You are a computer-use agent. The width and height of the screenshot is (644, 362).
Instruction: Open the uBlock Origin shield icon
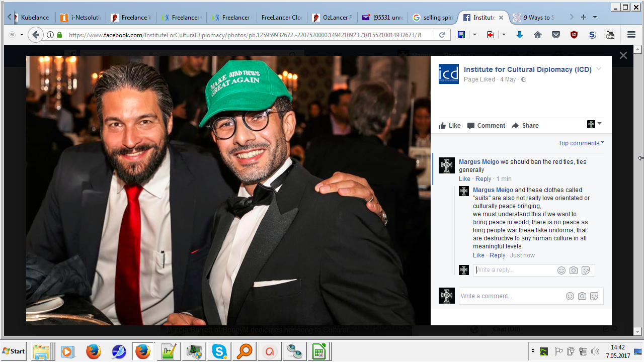[574, 35]
